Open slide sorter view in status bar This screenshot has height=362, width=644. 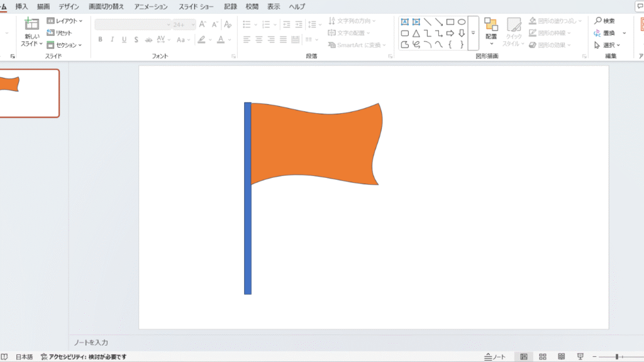pos(543,357)
